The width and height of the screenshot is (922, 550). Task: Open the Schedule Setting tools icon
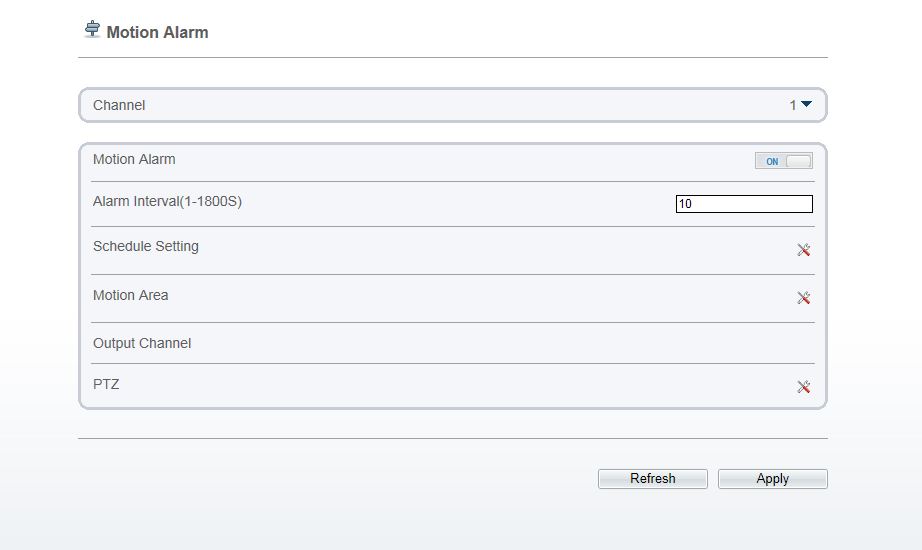pos(803,250)
